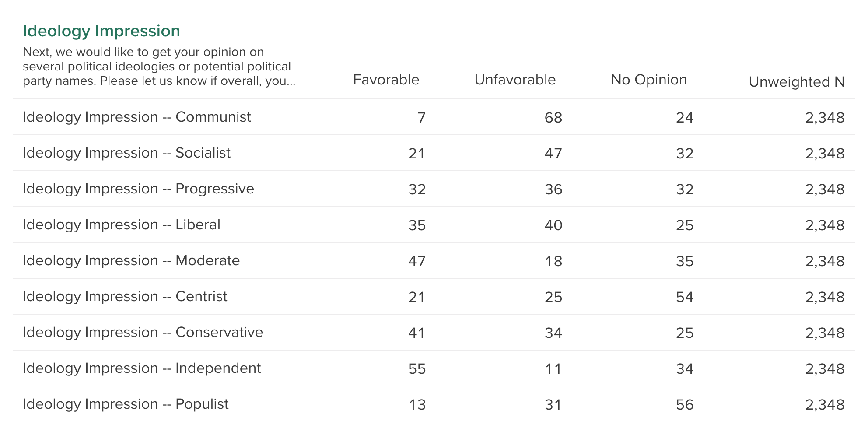This screenshot has height=421, width=868.
Task: Select the Liberal ideology row label
Action: (121, 225)
